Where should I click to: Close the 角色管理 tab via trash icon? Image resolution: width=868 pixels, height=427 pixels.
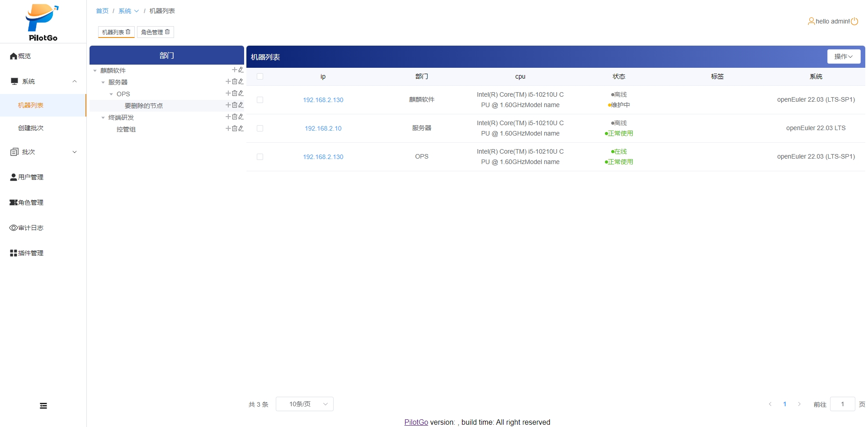click(x=167, y=32)
